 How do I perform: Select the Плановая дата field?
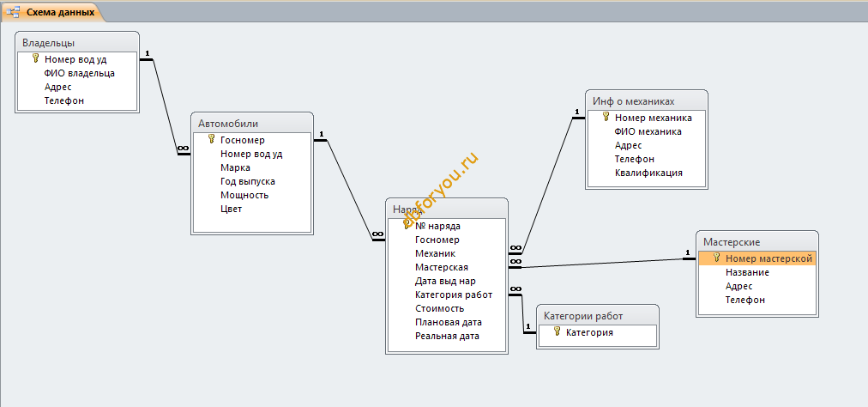[447, 322]
